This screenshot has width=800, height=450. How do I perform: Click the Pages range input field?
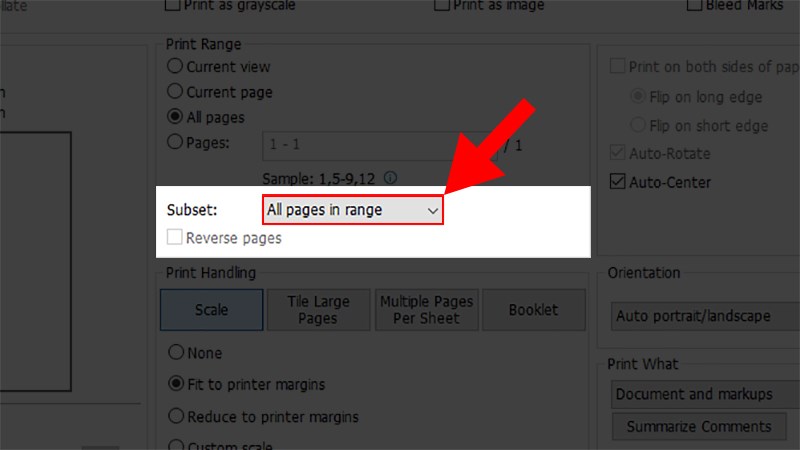[380, 146]
